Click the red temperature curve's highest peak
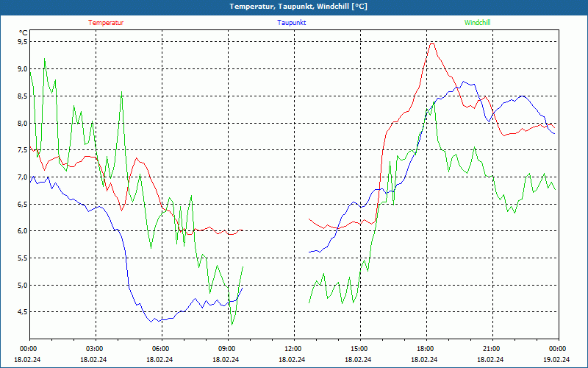588x368 pixels. [x=432, y=43]
